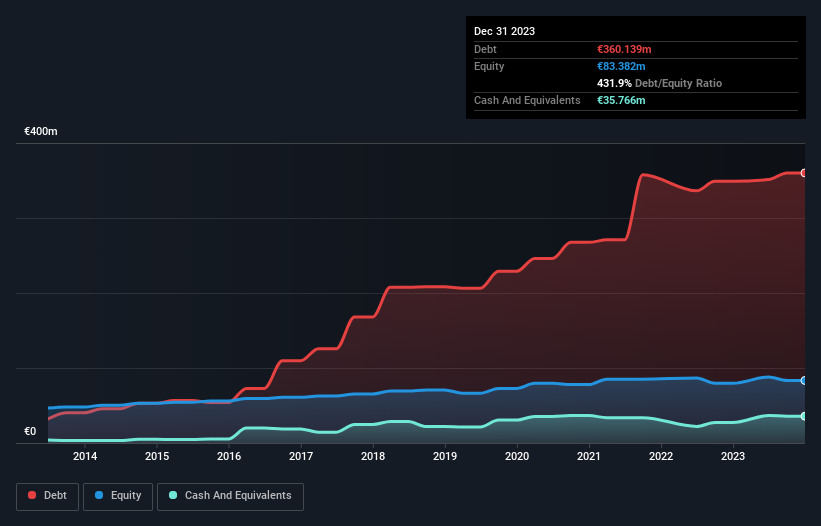Toggle the Cash And Equivalents legend button
The height and width of the screenshot is (526, 821).
click(x=230, y=496)
